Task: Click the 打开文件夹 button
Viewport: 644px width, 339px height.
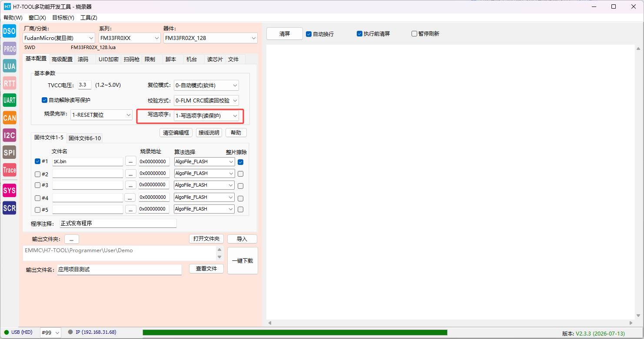Action: (206, 239)
